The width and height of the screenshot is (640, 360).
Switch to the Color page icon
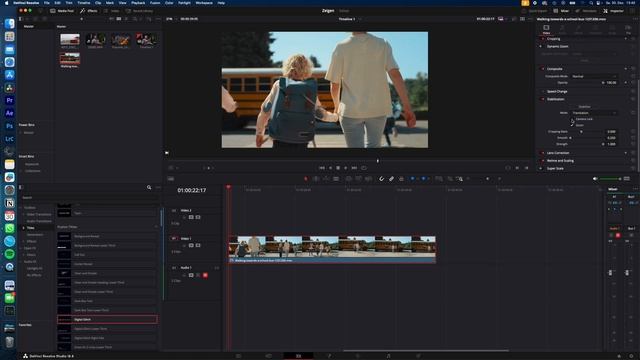[358, 356]
